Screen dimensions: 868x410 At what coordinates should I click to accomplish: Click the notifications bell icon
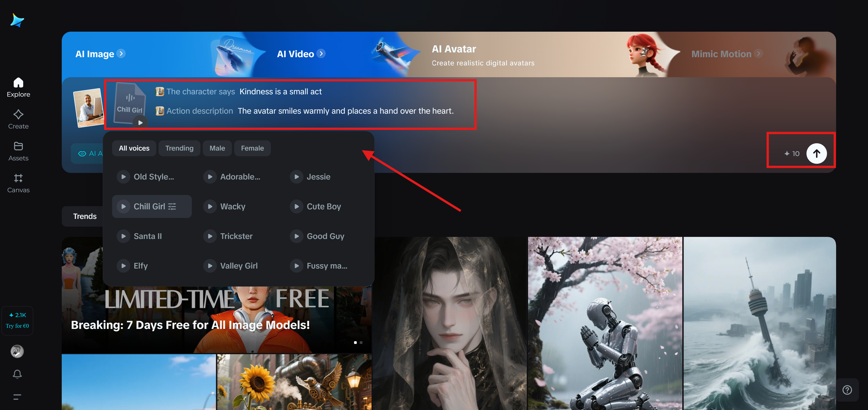tap(17, 374)
